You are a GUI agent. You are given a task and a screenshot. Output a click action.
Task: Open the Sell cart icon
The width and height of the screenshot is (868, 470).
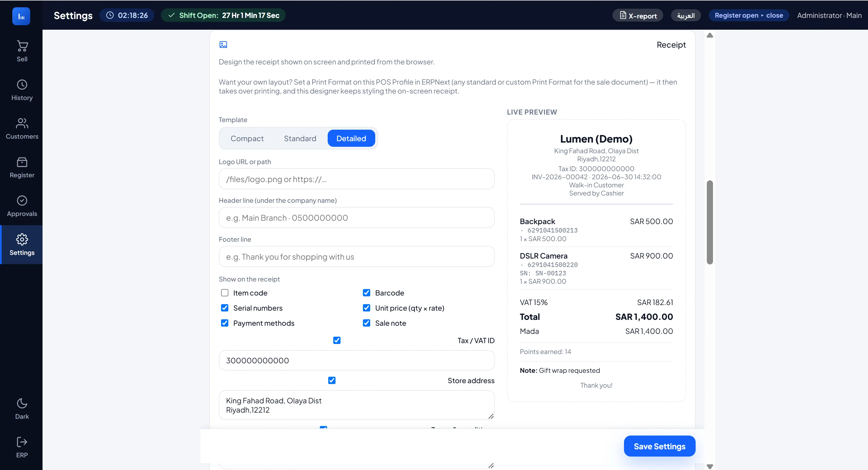pyautogui.click(x=22, y=46)
